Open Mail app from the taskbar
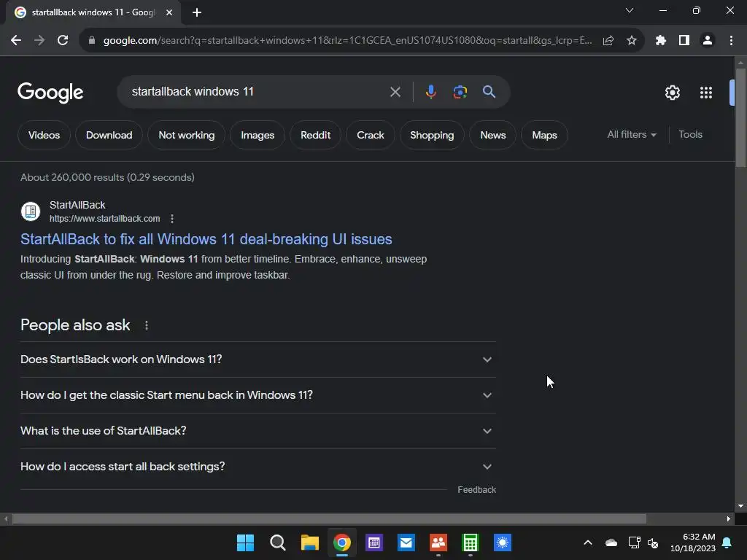The height and width of the screenshot is (560, 747). pyautogui.click(x=406, y=542)
